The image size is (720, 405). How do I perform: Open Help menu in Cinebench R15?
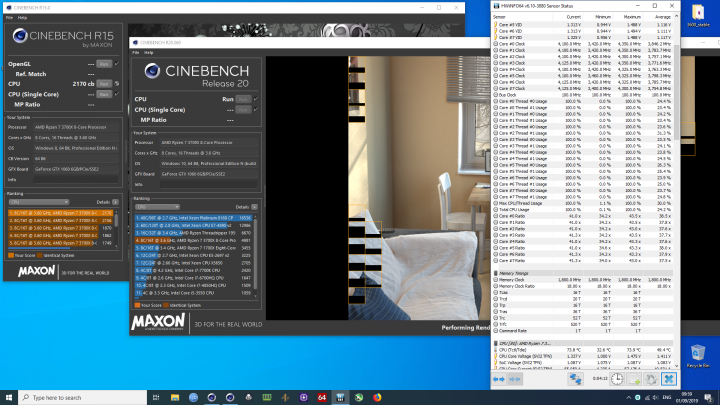[22, 17]
